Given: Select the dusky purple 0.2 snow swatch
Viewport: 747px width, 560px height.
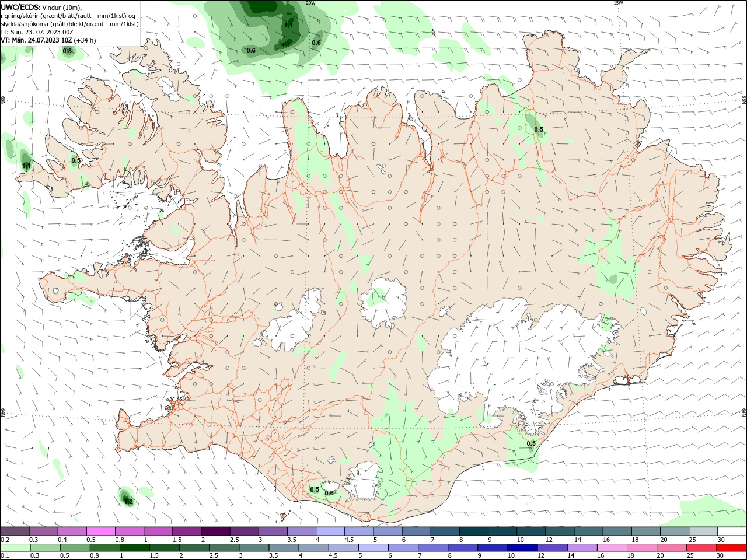Looking at the screenshot, I should tap(15, 531).
